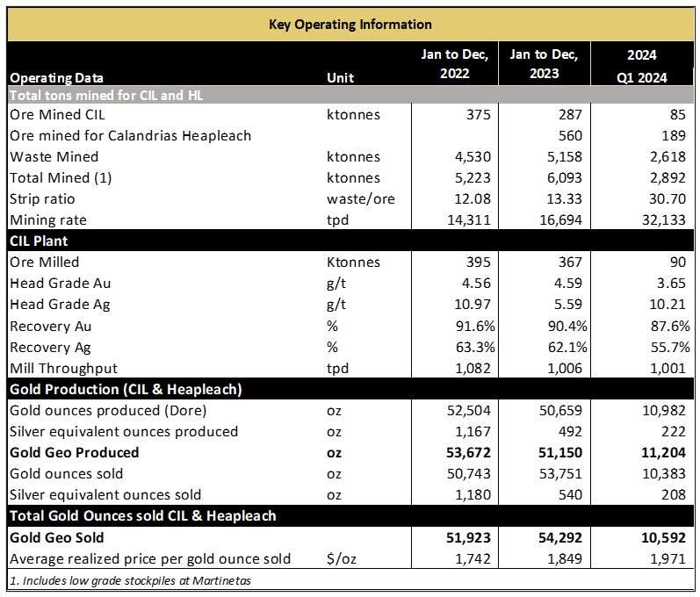This screenshot has height=597, width=700.
Task: Click the Mill Throughput unit tpd
Action: tap(337, 368)
